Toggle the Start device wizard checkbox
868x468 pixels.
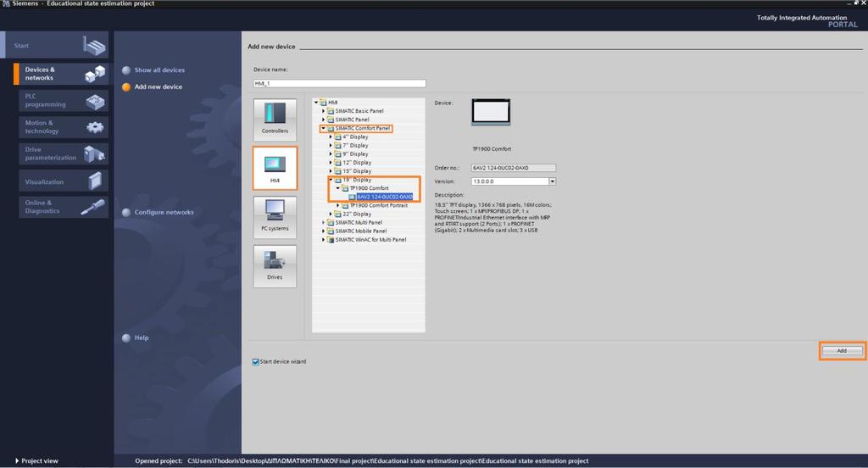[256, 362]
